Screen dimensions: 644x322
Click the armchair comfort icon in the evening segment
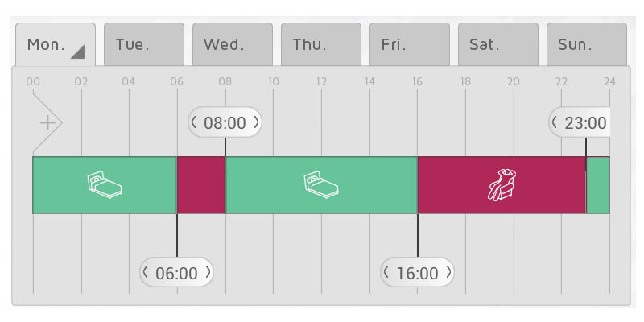pyautogui.click(x=502, y=184)
